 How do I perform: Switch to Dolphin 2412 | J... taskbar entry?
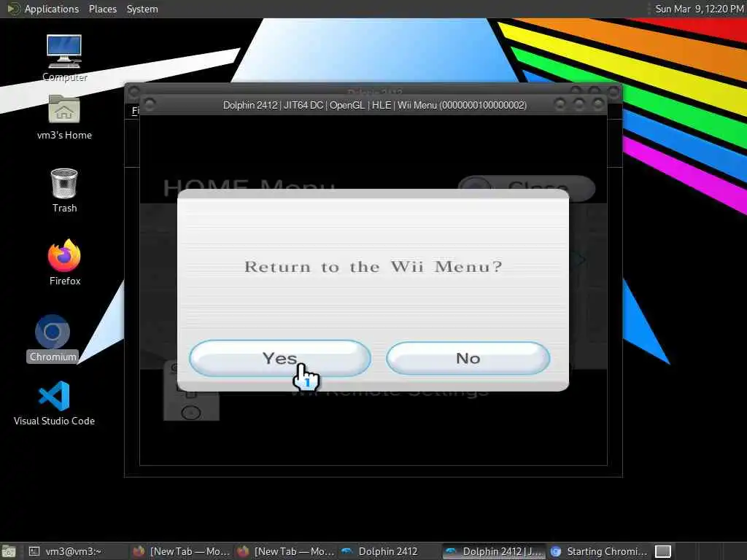pos(494,551)
